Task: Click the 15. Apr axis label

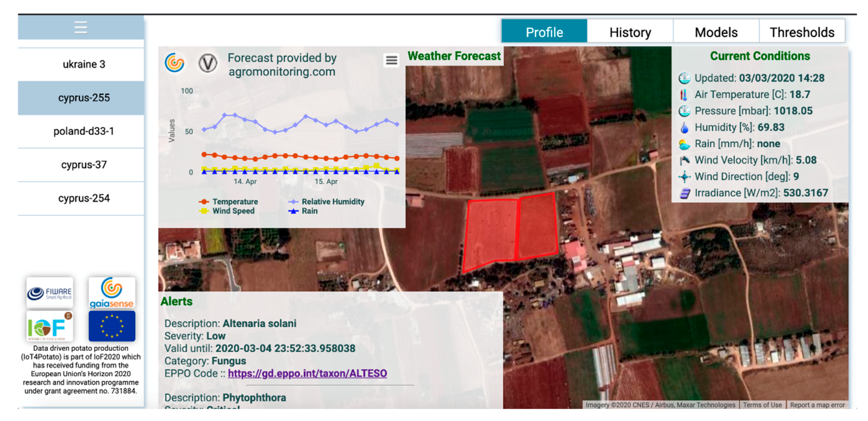Action: [x=326, y=182]
